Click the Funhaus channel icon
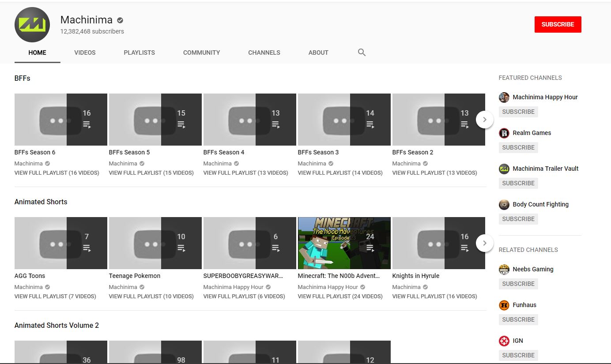The image size is (611, 364). (504, 305)
